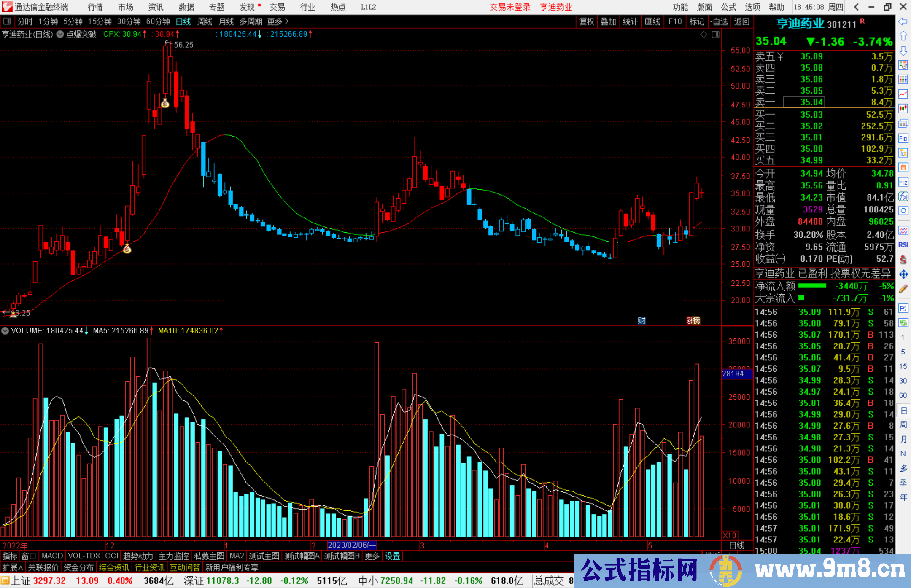Click the formula f(x) sidebar icon
The width and height of the screenshot is (911, 588).
click(903, 197)
